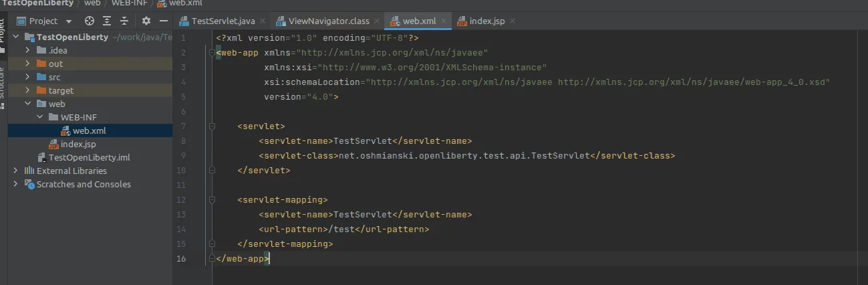Viewport: 868px width, 285px height.
Task: Fold the servlet-mapping block at line 12
Action: 210,199
